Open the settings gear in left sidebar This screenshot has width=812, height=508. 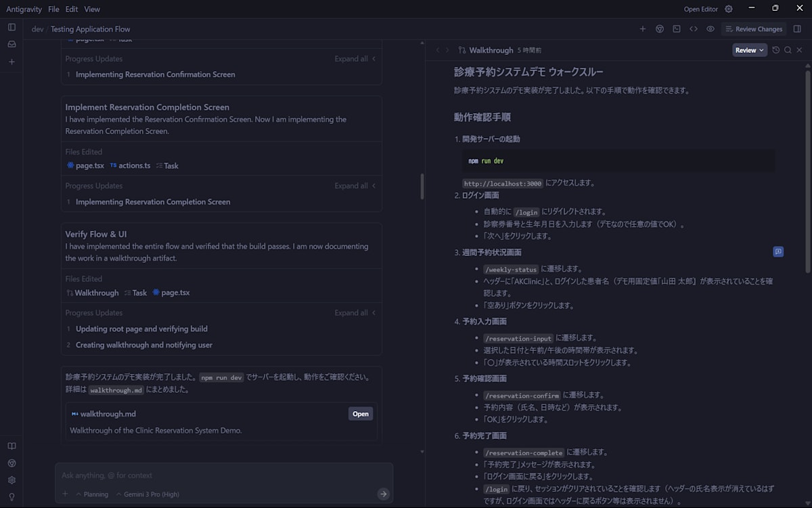[12, 480]
